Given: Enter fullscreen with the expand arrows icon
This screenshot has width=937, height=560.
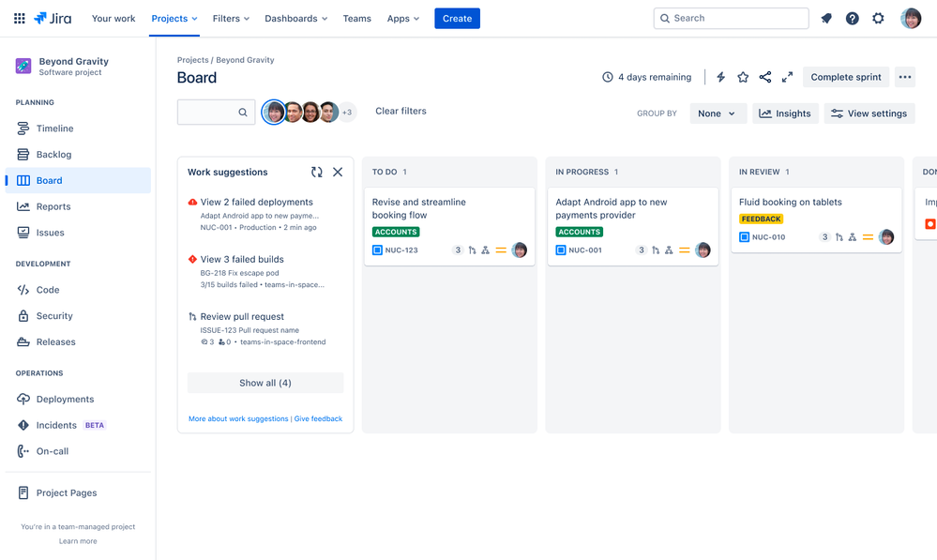Looking at the screenshot, I should pyautogui.click(x=787, y=77).
